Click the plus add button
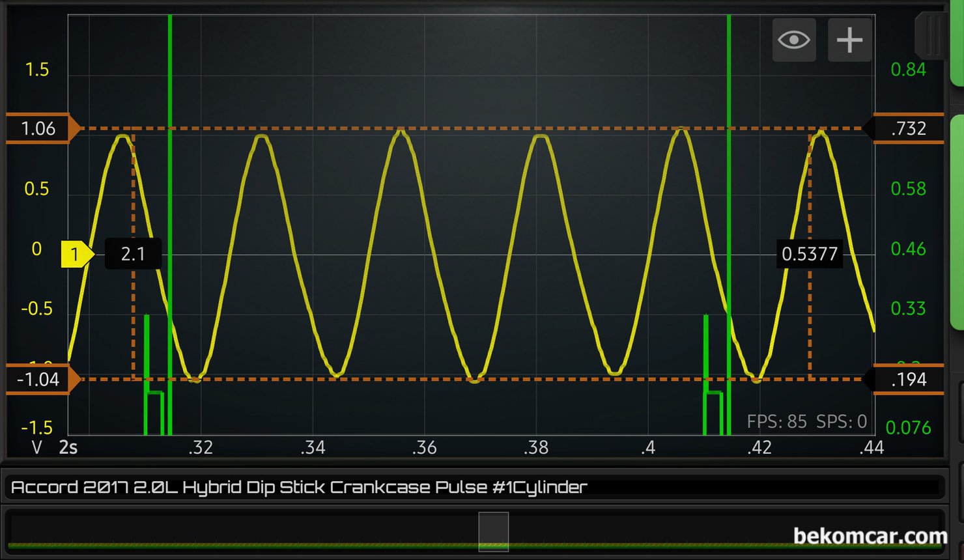The height and width of the screenshot is (560, 964). point(849,40)
